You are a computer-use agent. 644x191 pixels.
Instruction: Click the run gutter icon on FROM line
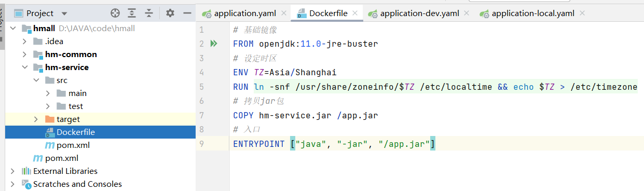(x=213, y=44)
